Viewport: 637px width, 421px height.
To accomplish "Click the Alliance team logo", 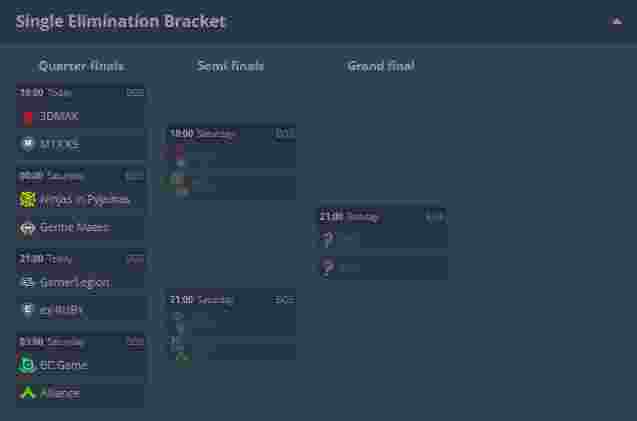I will pyautogui.click(x=27, y=393).
